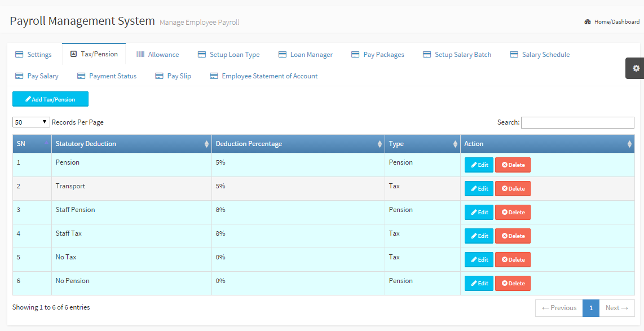Click the card icon beside Salary Schedule

tap(514, 55)
